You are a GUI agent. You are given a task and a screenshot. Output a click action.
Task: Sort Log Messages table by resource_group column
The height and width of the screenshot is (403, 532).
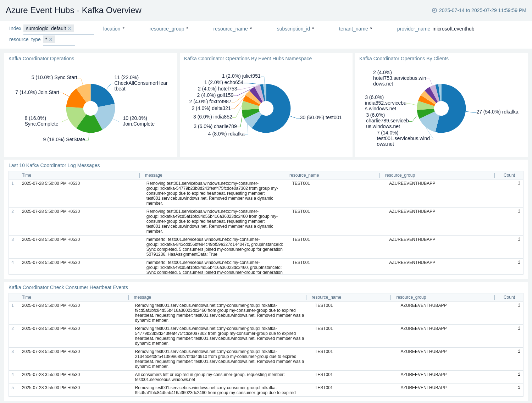[x=400, y=175]
